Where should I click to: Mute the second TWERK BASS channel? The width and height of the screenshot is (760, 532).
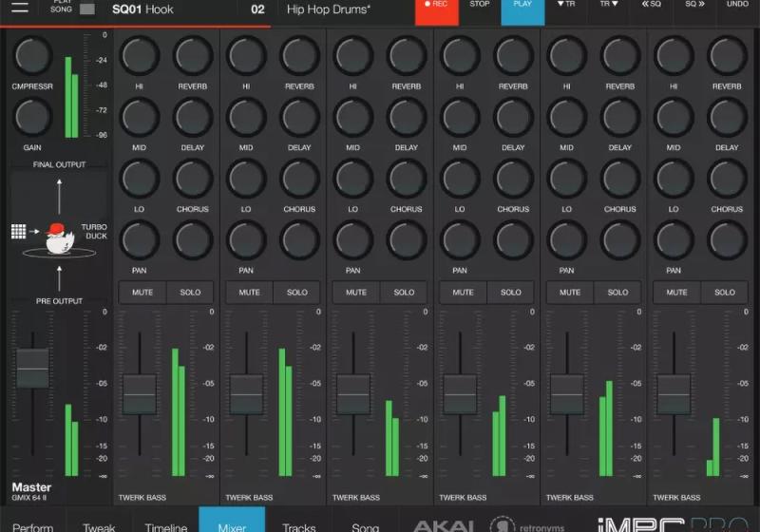[x=249, y=293]
